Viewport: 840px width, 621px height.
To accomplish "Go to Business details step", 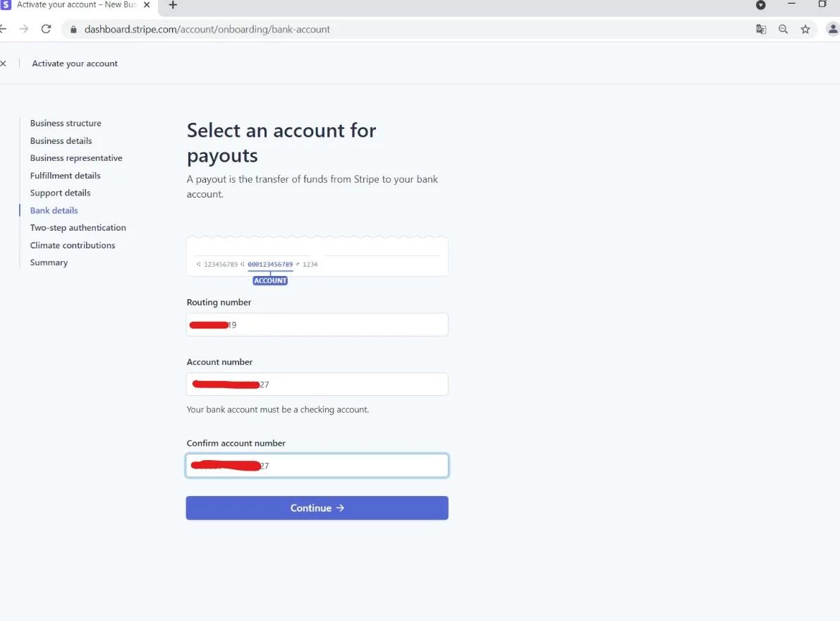I will 61,141.
